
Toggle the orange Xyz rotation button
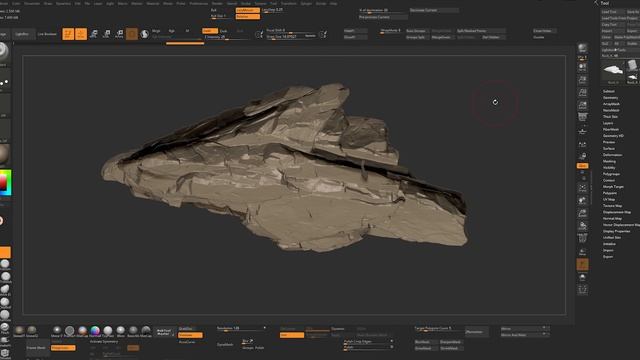pyautogui.click(x=582, y=166)
